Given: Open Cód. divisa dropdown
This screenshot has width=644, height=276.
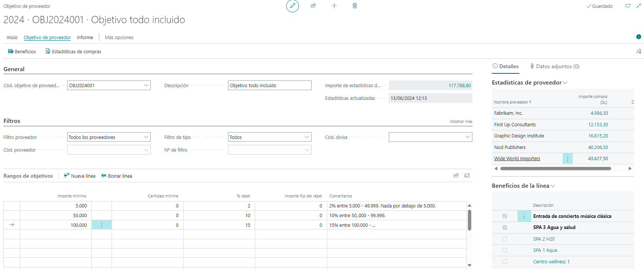Looking at the screenshot, I should coord(468,137).
